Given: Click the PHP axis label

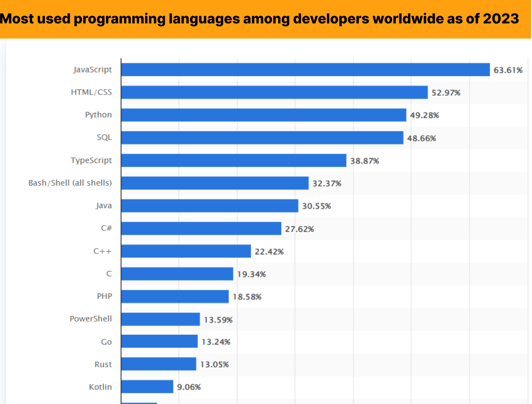Looking at the screenshot, I should [x=105, y=296].
